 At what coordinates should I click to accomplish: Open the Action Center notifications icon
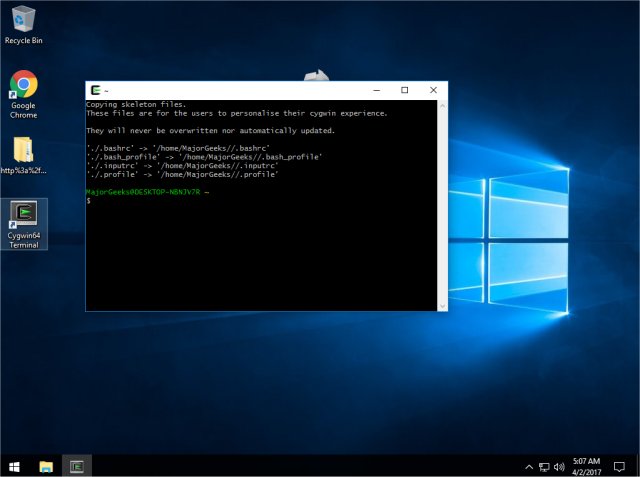[619, 466]
